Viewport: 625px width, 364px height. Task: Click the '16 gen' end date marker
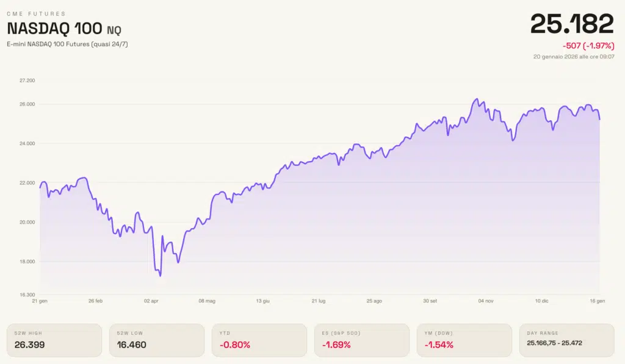point(597,301)
